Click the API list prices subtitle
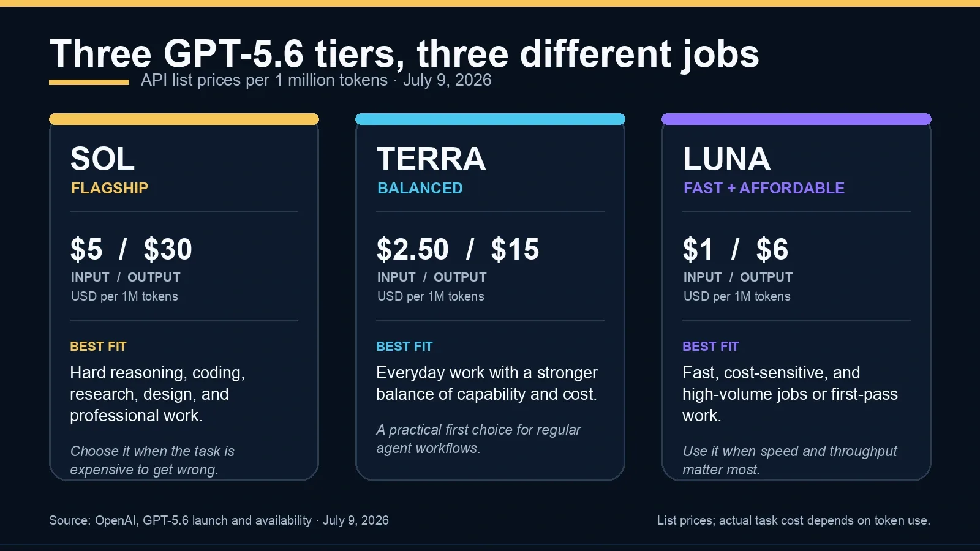980x551 pixels. tap(316, 80)
